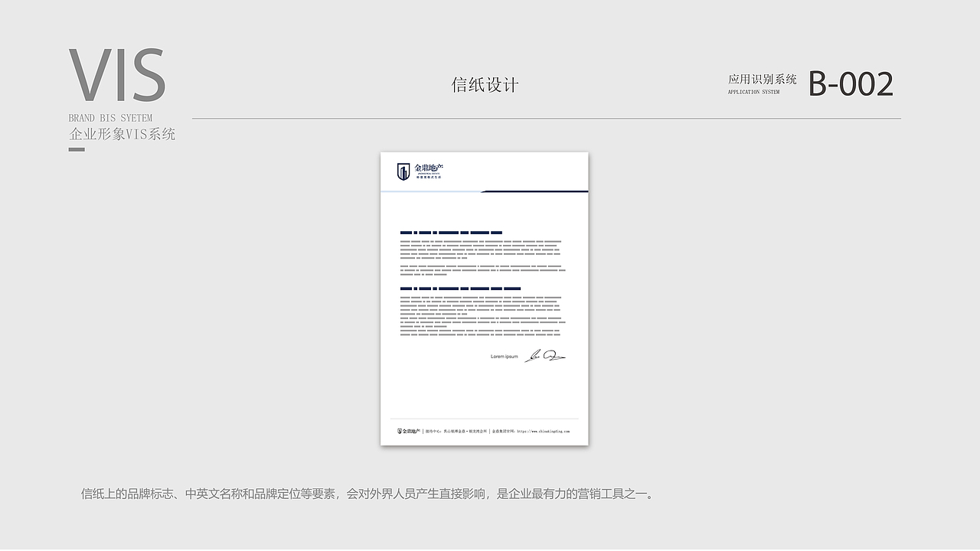Select the 信纸设计 page title
The height and width of the screenshot is (551, 980).
tap(485, 83)
